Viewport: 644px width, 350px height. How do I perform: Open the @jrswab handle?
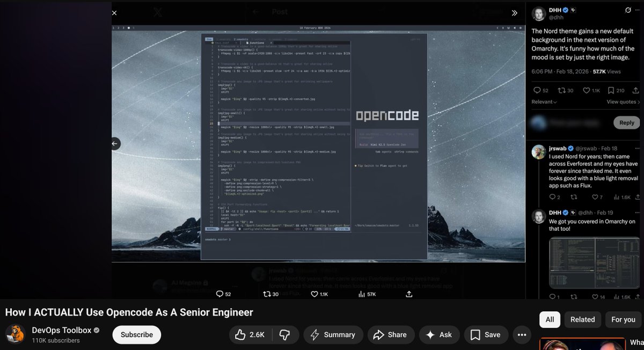point(587,148)
